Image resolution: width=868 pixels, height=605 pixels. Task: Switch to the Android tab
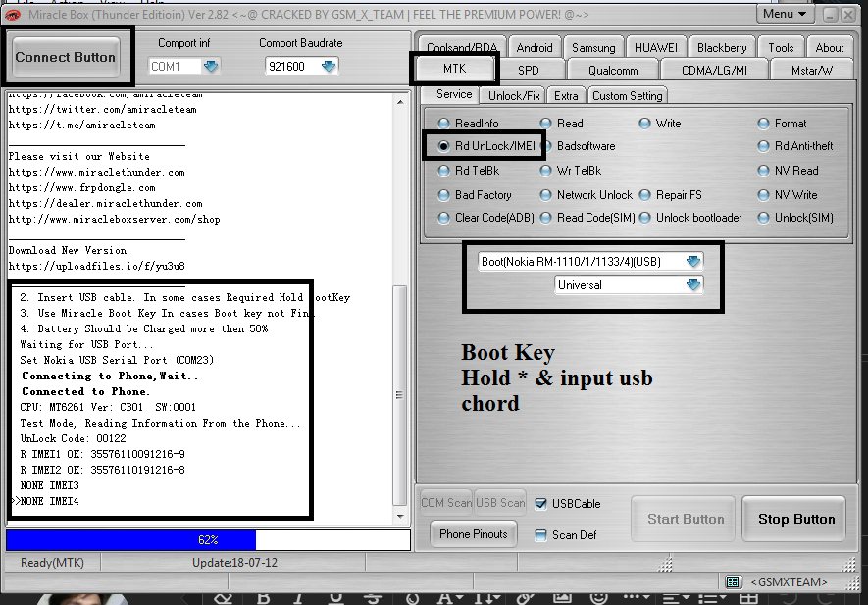[535, 48]
